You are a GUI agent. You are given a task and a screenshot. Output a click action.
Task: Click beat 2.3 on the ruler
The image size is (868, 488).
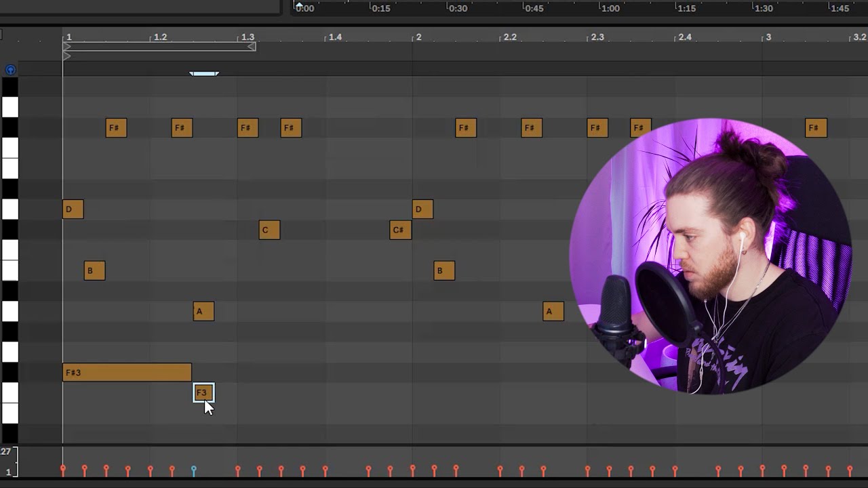(597, 37)
